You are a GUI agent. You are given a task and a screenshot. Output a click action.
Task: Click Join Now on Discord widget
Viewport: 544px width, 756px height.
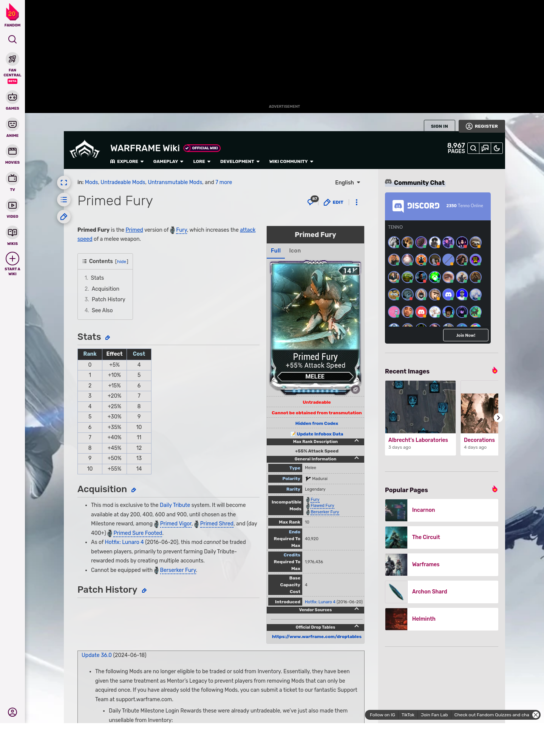coord(466,335)
